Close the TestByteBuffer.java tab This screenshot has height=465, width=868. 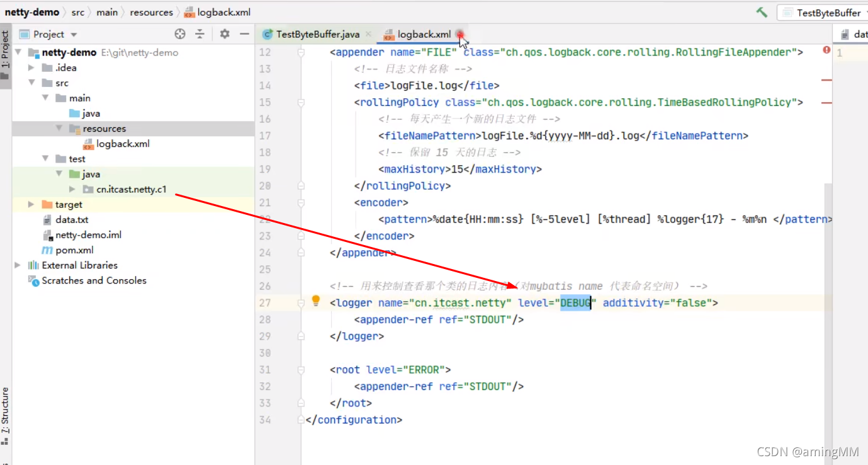368,35
